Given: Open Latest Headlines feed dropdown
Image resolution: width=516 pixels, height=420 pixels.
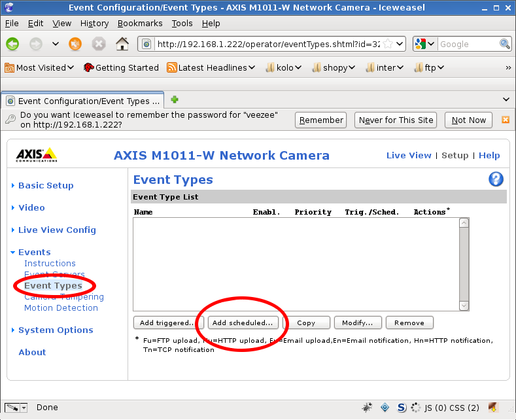Looking at the screenshot, I should [x=211, y=67].
